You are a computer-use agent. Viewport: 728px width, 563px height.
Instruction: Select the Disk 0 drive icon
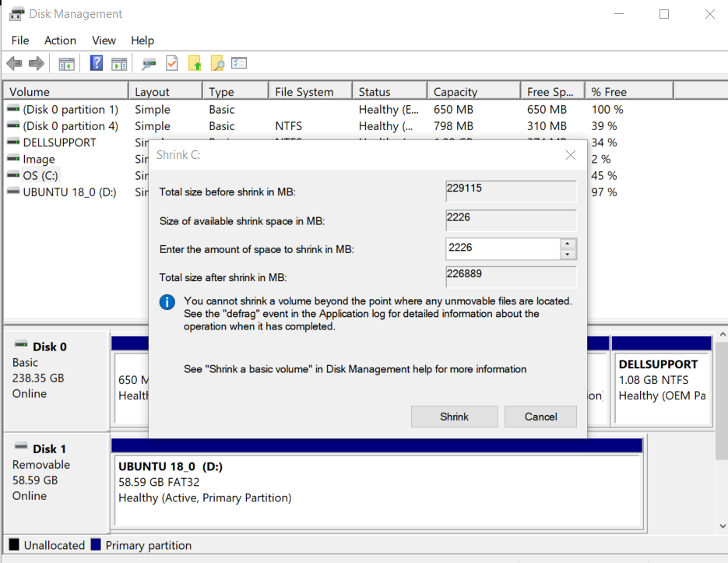(x=21, y=344)
